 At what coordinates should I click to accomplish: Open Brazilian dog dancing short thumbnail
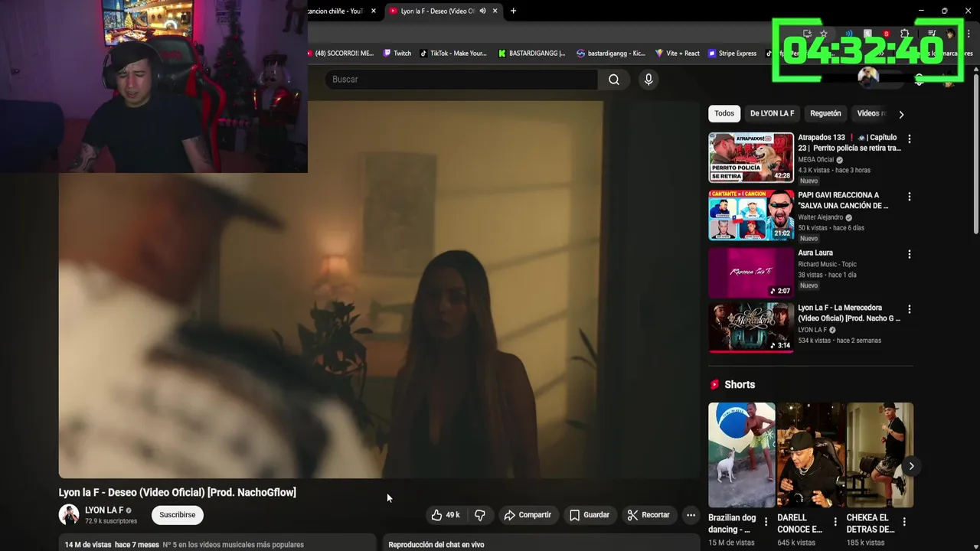[741, 455]
